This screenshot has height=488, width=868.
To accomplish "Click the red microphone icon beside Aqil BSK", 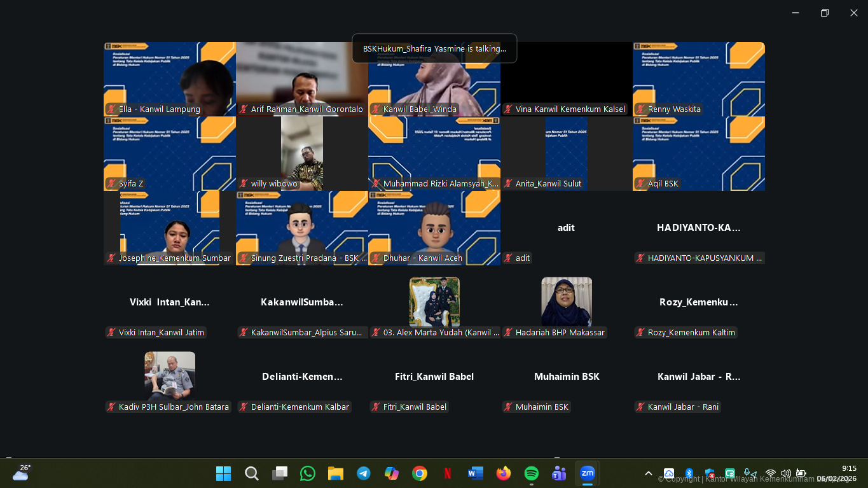I will 639,183.
